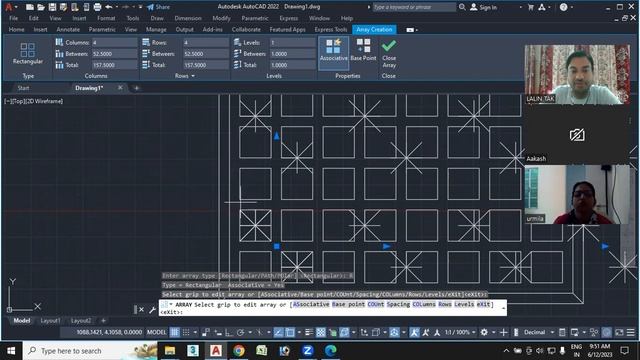
Task: Open the Draw menu
Action: (157, 18)
